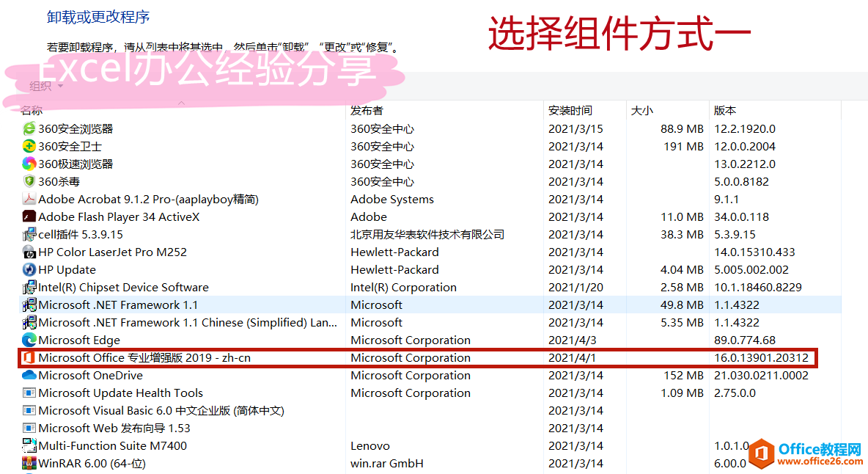
Task: Select Microsoft Visual Basic 6.0 中文企业版 entry
Action: pyautogui.click(x=161, y=411)
